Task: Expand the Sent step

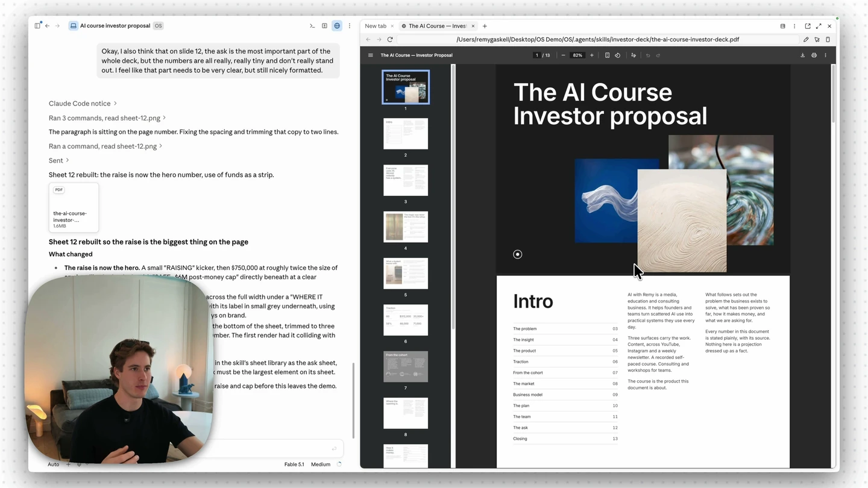Action: point(59,161)
